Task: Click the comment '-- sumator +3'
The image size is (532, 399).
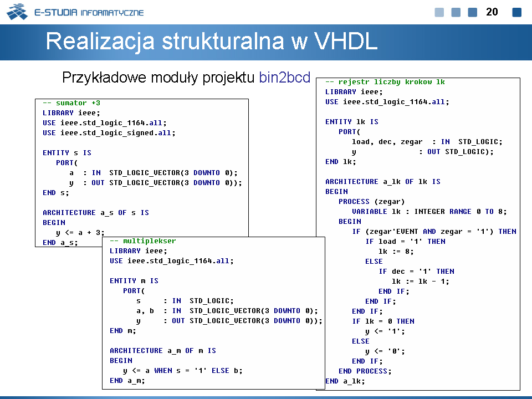Action: point(71,103)
